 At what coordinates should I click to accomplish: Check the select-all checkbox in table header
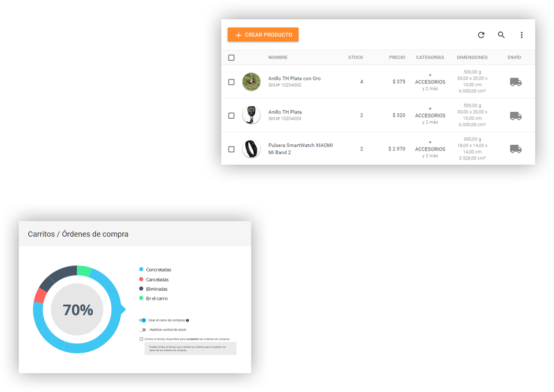[231, 57]
